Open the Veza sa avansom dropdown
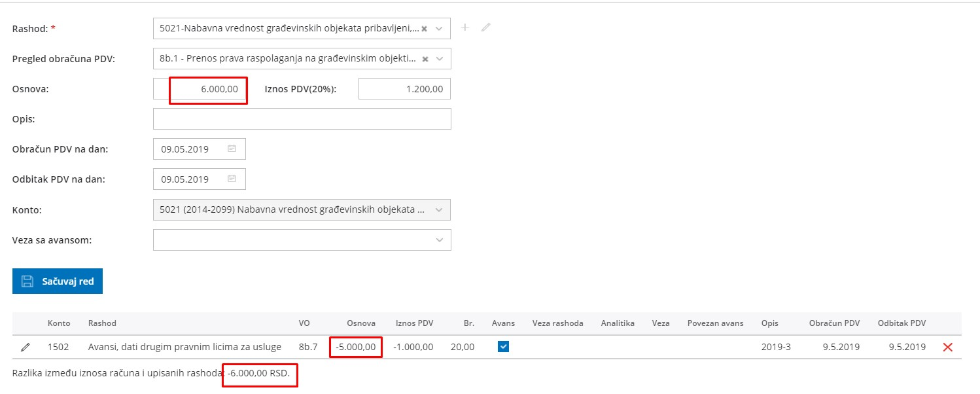 click(x=302, y=240)
